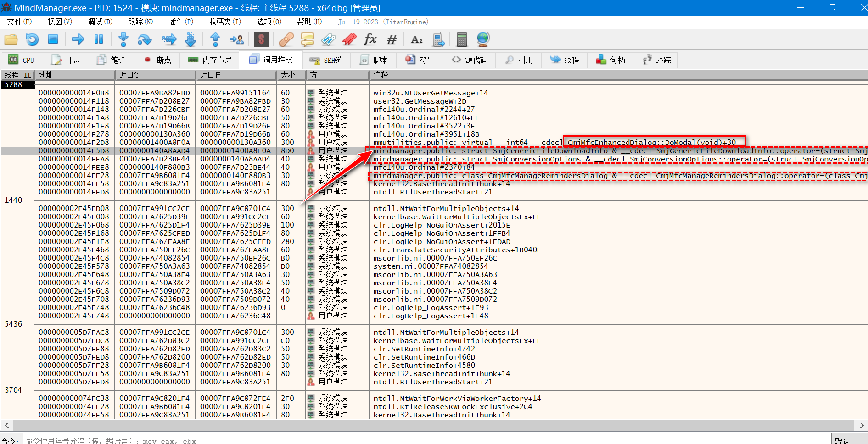Restart the debuggee with the circular arrow icon

(32, 39)
